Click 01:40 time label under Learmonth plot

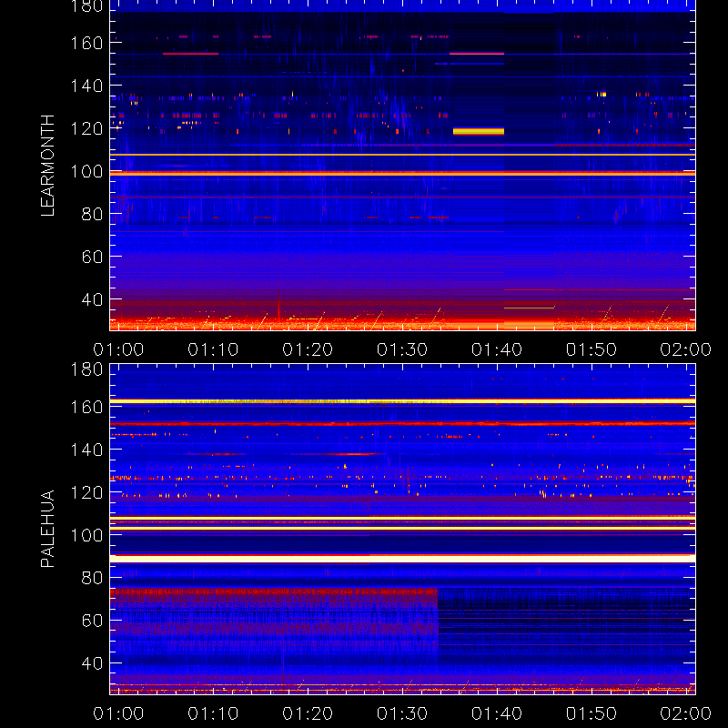[497, 349]
